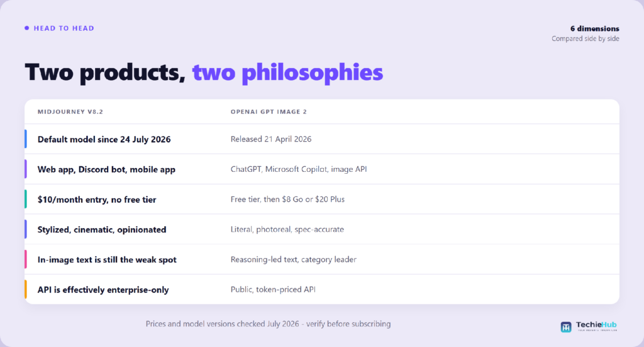Click the TechieHub brand name text
The image size is (644, 347).
pos(596,325)
